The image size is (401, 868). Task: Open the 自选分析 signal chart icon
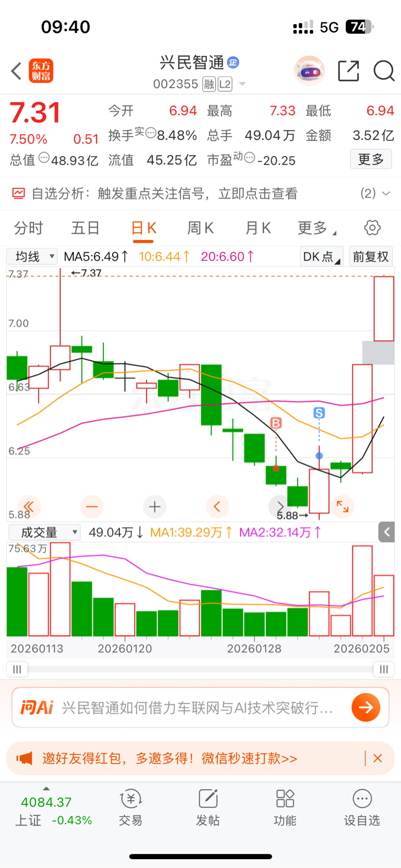pos(18,194)
